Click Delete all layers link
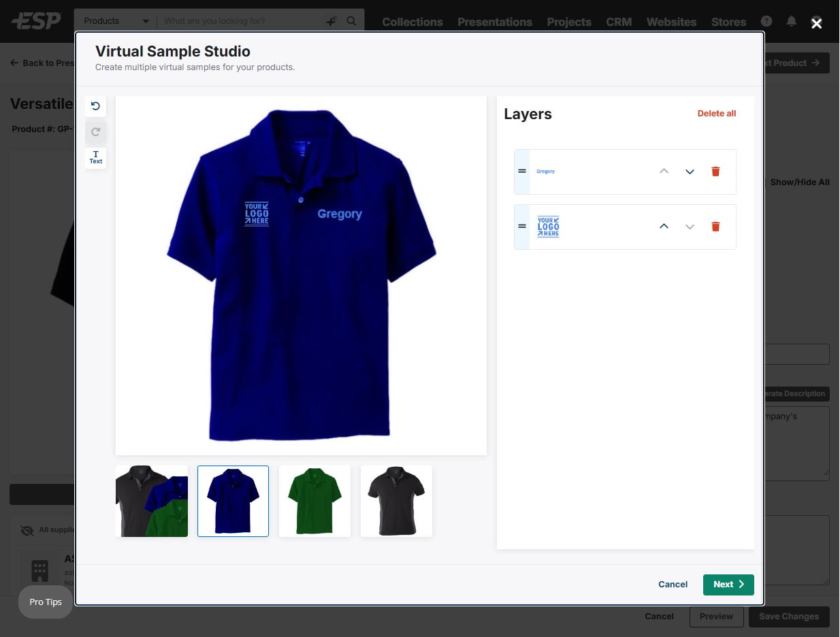 (x=716, y=114)
